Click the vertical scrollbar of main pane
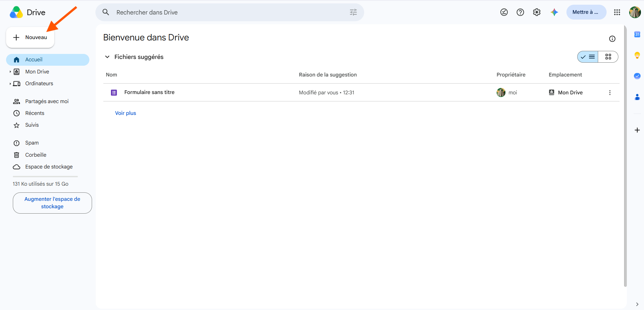Screen dimensions: 644x310 coord(625,156)
